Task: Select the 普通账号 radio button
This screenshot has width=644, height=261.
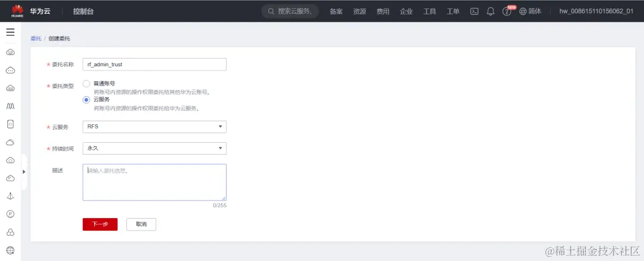Action: tap(86, 84)
